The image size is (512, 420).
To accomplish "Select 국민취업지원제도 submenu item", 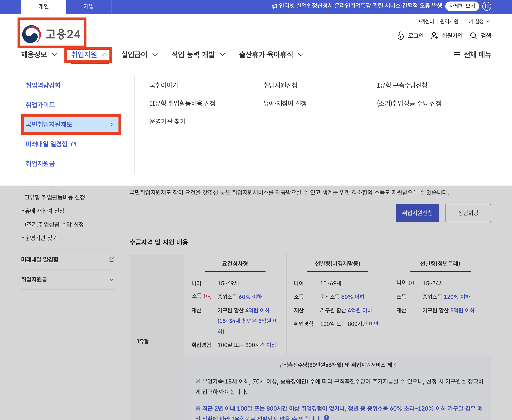I will pyautogui.click(x=70, y=124).
